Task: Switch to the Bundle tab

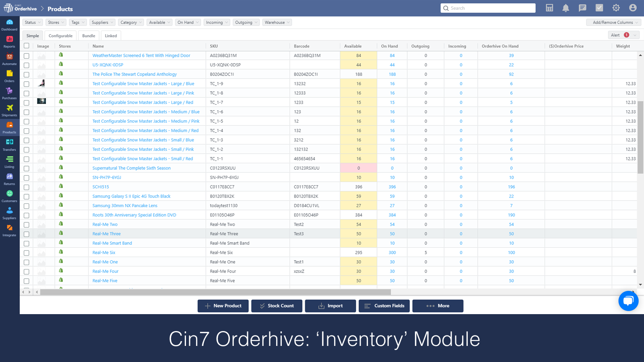Action: (89, 36)
